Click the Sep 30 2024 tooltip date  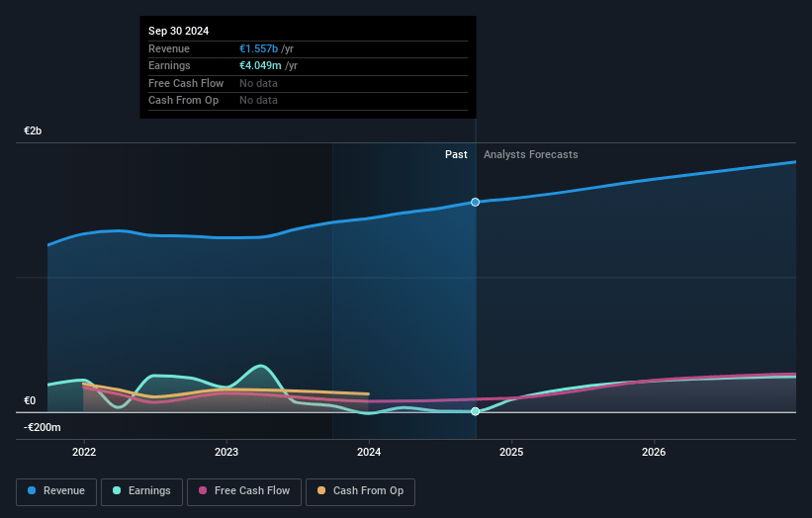[179, 31]
